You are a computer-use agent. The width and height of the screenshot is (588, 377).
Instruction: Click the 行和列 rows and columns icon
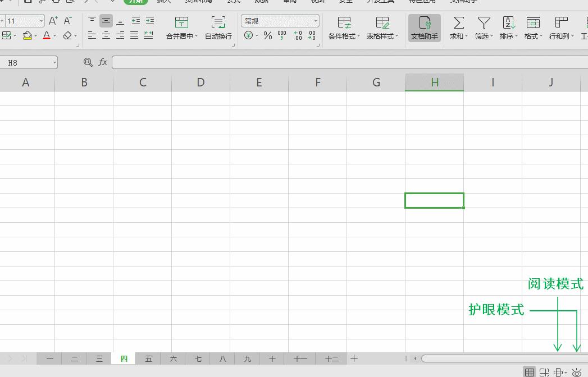[561, 22]
